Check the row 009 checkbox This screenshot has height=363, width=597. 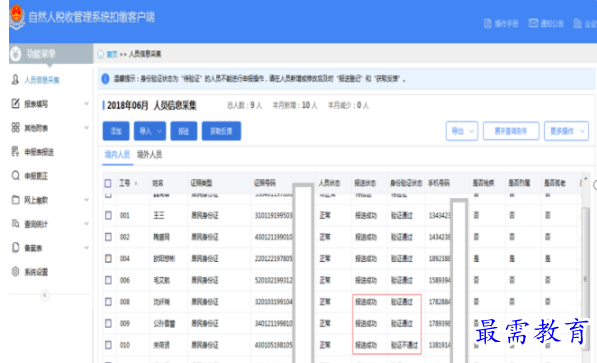click(x=108, y=323)
